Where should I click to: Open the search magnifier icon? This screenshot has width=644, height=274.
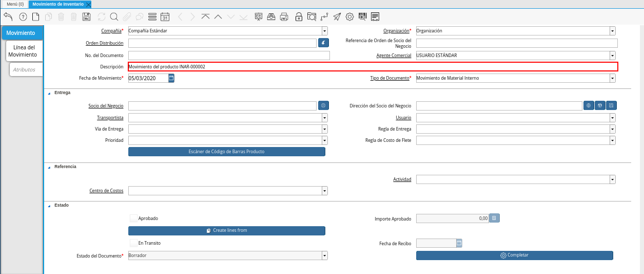click(114, 16)
